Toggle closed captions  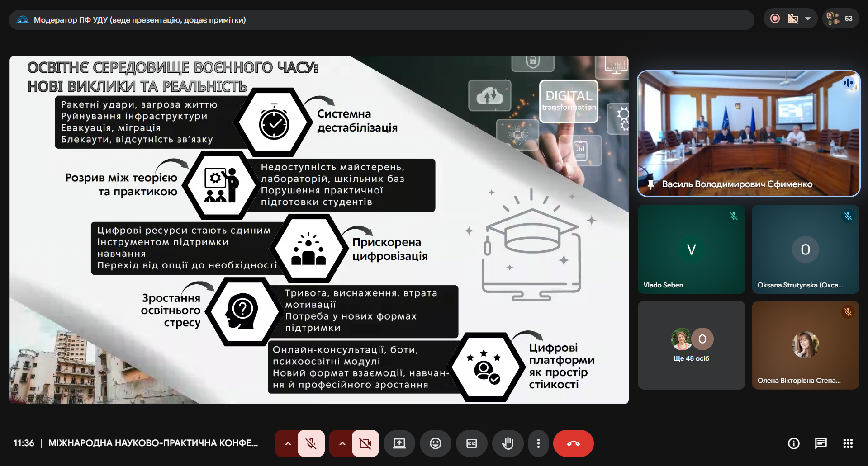[x=472, y=443]
